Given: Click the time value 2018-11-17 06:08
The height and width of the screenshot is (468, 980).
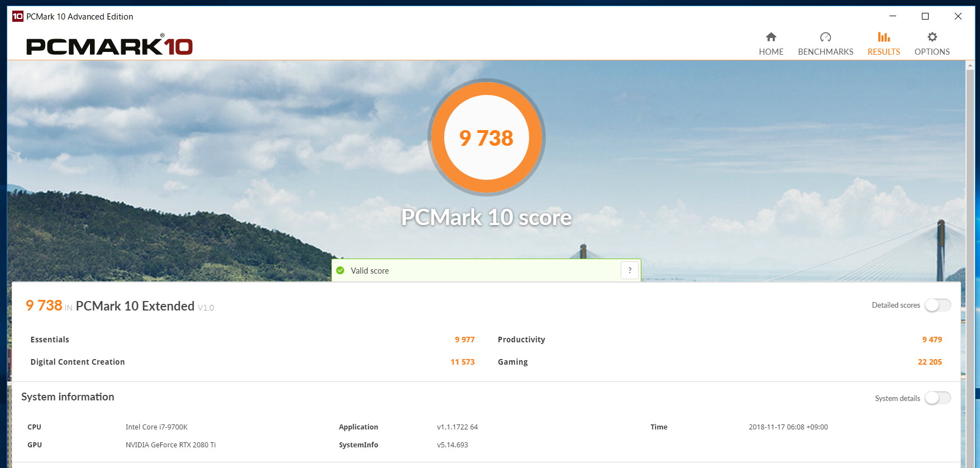Looking at the screenshot, I should coord(788,427).
